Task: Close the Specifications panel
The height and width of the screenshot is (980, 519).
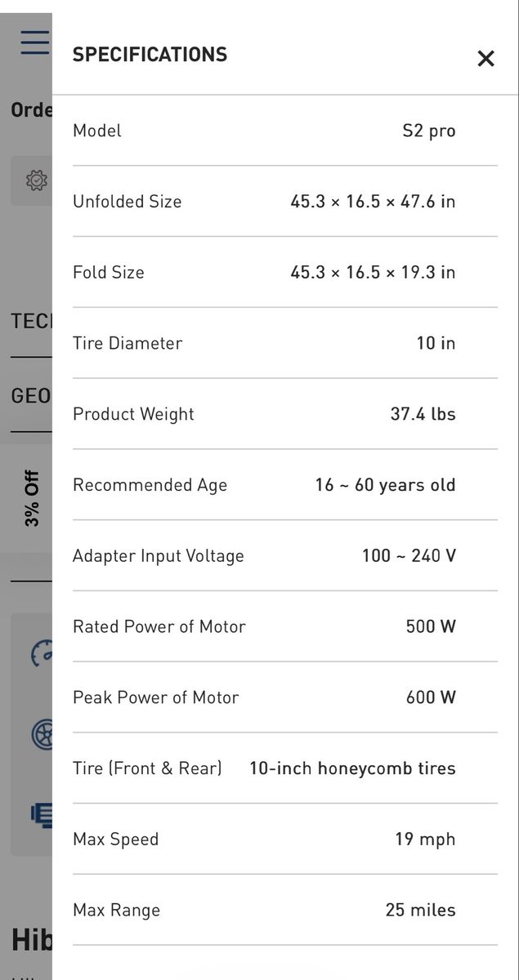Action: [x=485, y=59]
